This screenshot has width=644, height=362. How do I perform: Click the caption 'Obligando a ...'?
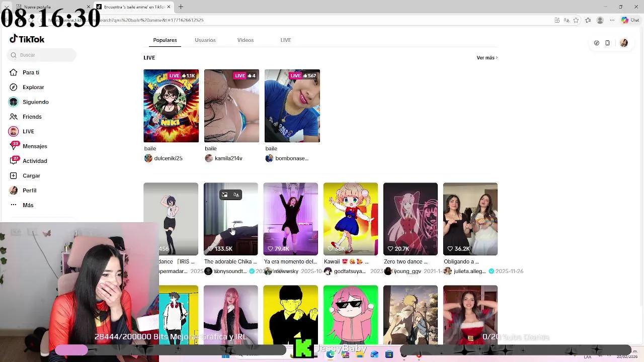click(x=461, y=261)
